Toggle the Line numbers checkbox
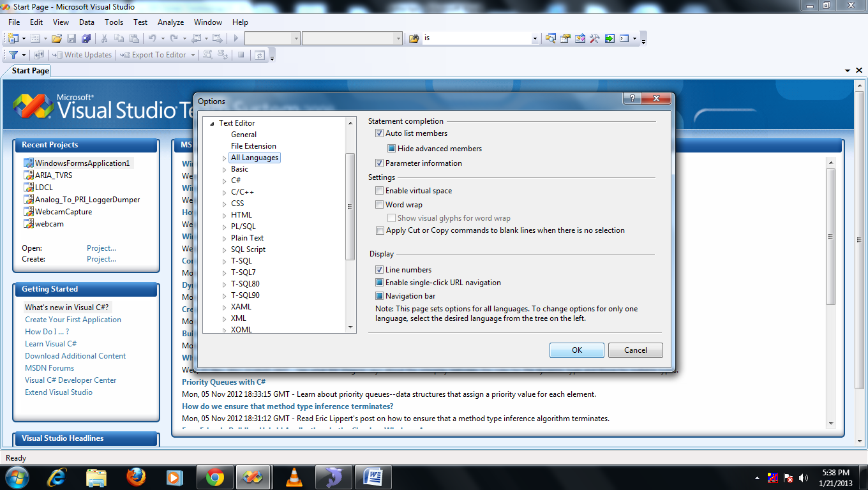 (x=380, y=270)
